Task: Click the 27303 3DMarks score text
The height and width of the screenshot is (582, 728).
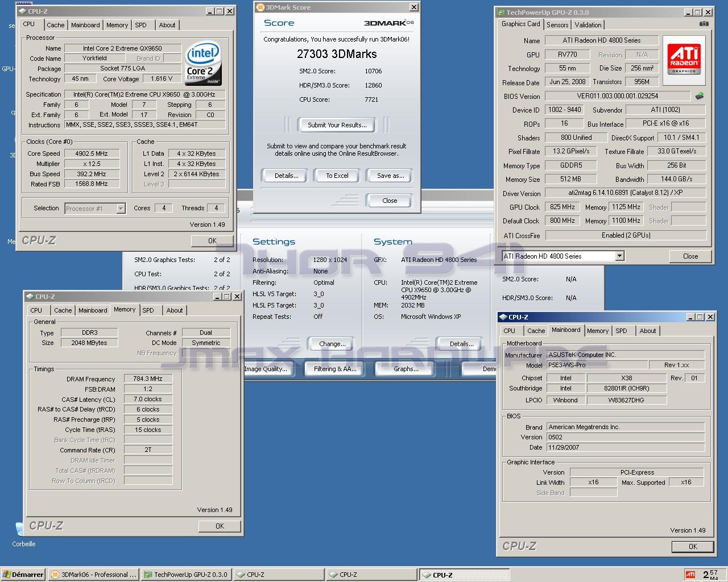Action: (337, 54)
